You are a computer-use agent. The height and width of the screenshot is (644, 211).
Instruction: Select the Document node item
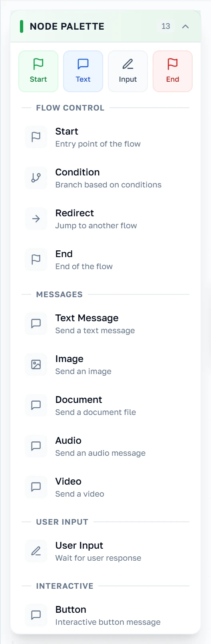(x=105, y=405)
